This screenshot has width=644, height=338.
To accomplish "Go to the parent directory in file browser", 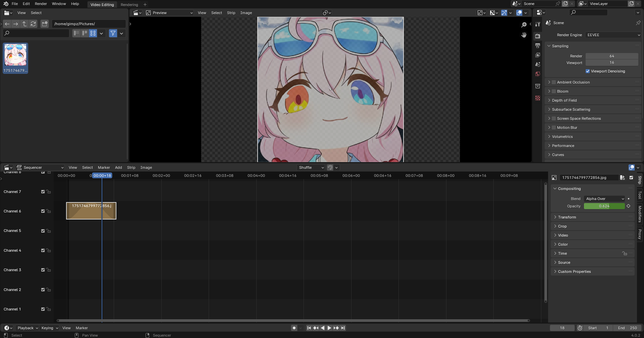I will (24, 24).
